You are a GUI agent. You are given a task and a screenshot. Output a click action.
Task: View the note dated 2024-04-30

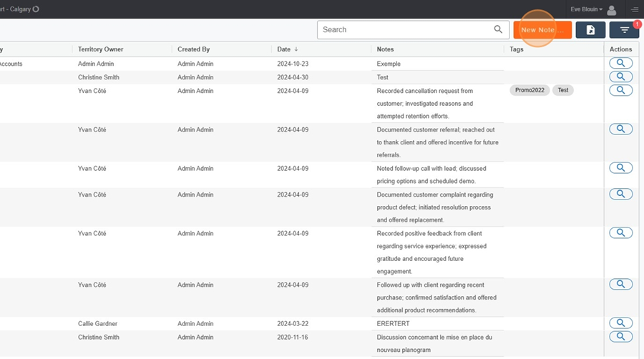[x=620, y=77]
